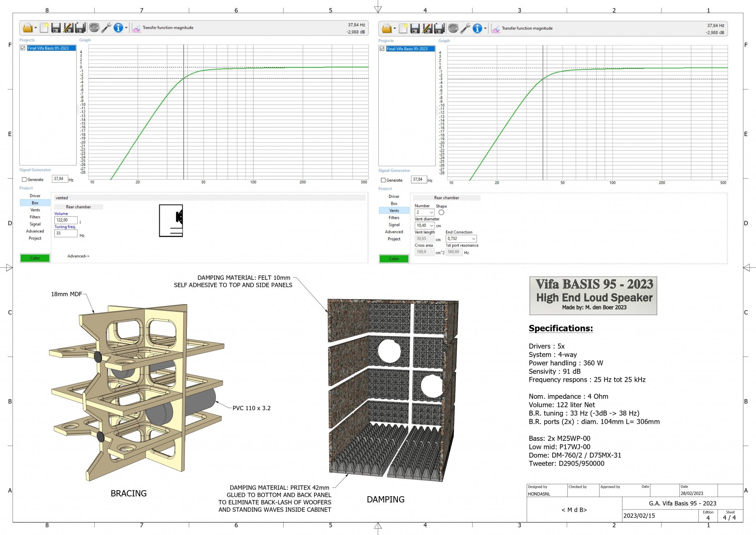This screenshot has height=535, width=756.
Task: Open Signal tab in the left window
Action: [35, 224]
